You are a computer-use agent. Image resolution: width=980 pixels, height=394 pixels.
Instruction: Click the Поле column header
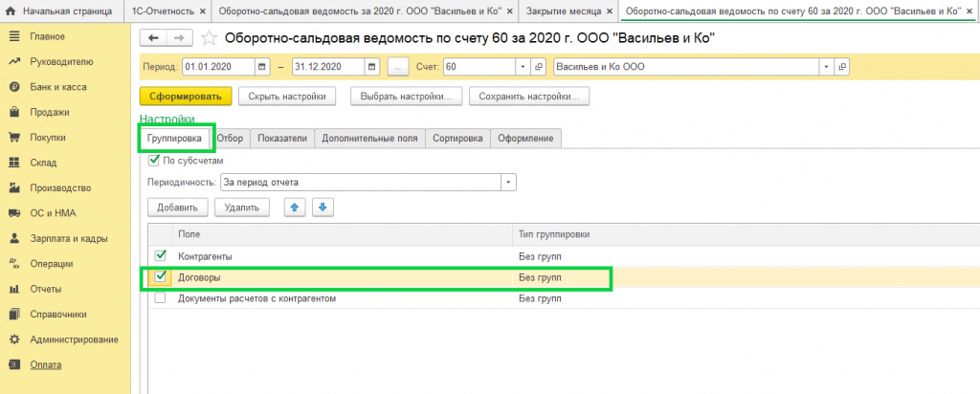[343, 234]
